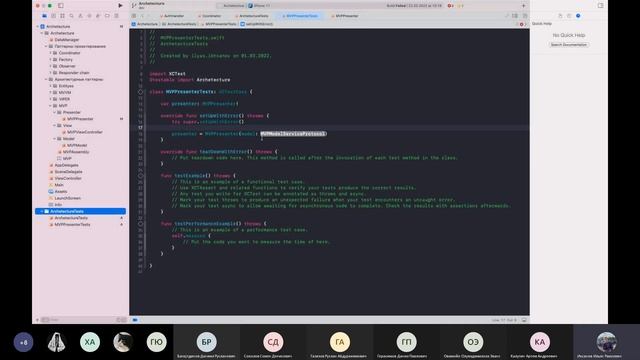Screen dimensions: 640x360
Task: Click the yellow warning count badge
Action: pos(460,6)
